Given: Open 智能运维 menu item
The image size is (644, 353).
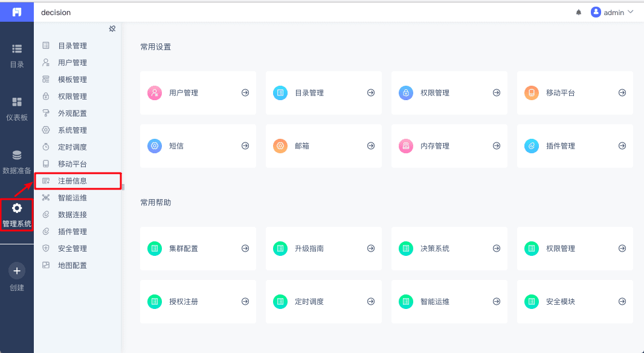Looking at the screenshot, I should (72, 198).
